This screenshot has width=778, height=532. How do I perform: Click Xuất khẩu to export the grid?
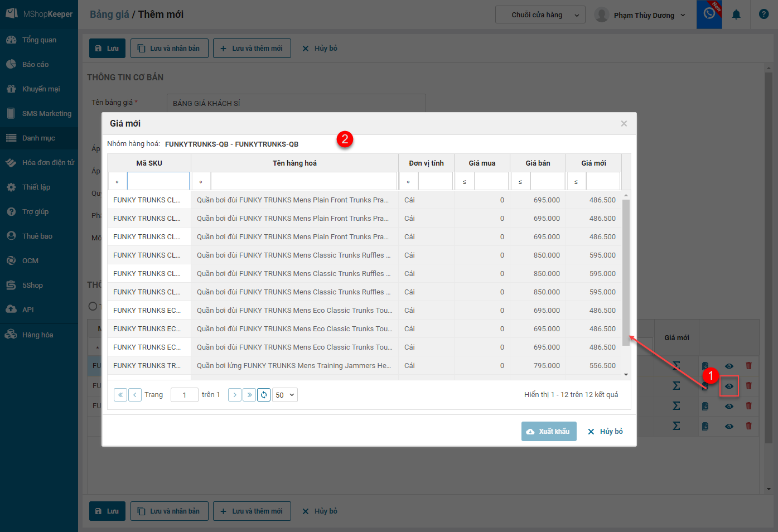(549, 431)
